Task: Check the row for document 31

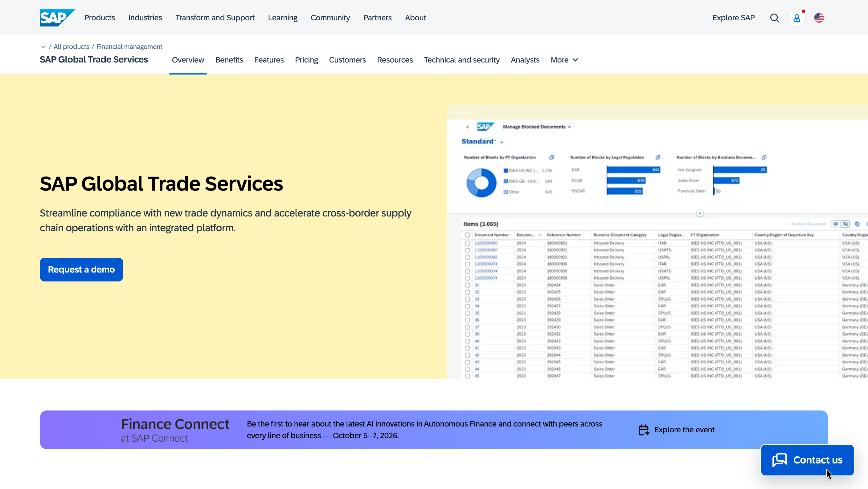Action: [x=467, y=285]
